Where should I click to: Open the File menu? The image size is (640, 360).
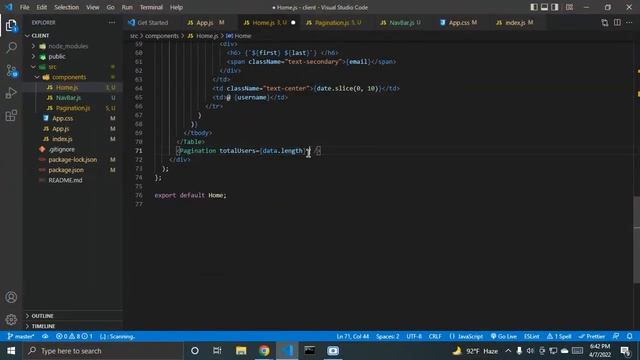click(x=24, y=7)
